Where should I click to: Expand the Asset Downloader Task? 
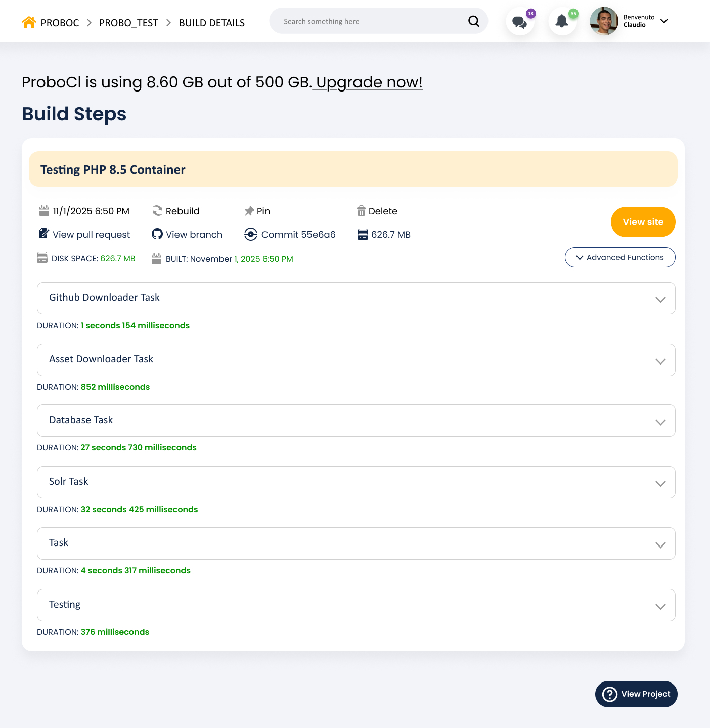point(660,361)
